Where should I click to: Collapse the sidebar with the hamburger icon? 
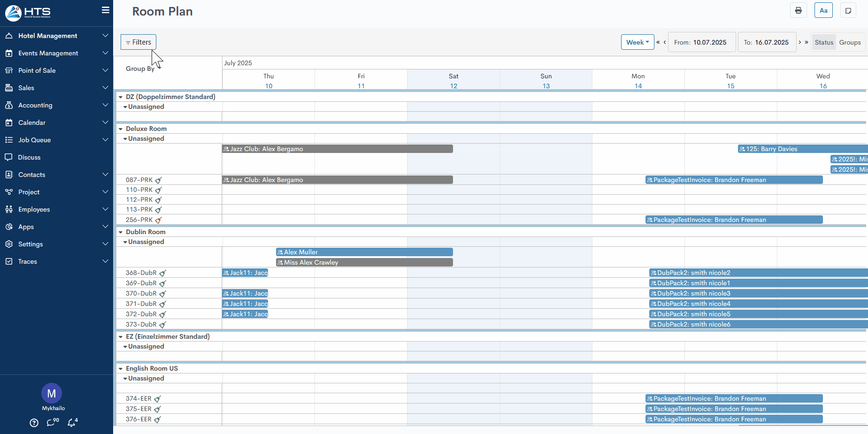pos(106,10)
